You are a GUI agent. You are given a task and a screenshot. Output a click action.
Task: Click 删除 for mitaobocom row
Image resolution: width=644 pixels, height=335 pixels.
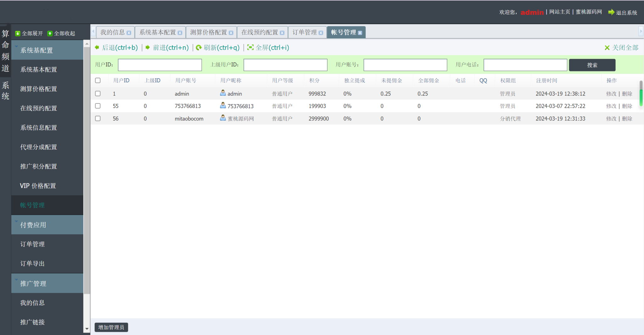coord(627,118)
